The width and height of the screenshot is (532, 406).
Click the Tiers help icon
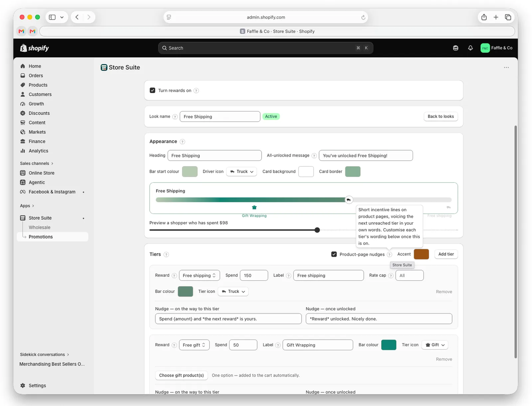166,254
